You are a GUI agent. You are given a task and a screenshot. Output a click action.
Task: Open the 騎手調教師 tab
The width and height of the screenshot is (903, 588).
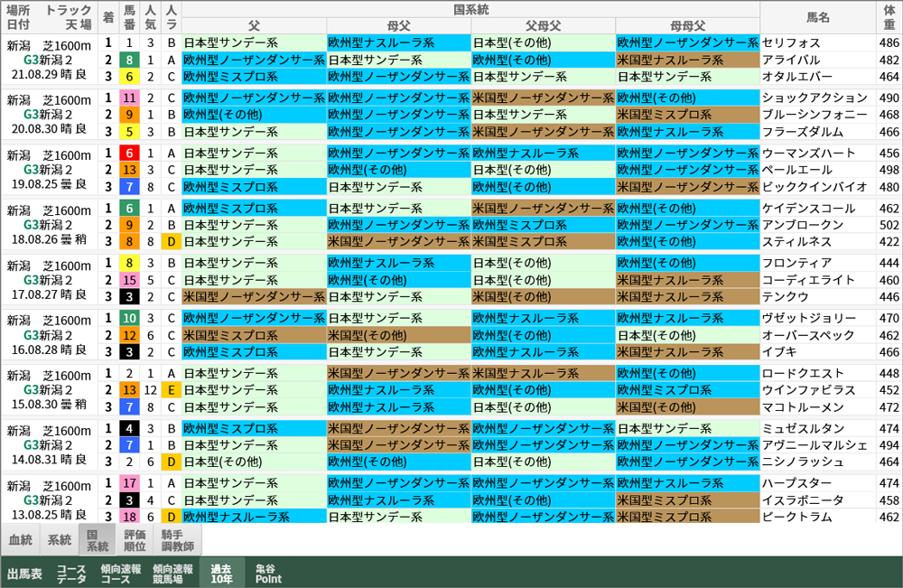[177, 539]
